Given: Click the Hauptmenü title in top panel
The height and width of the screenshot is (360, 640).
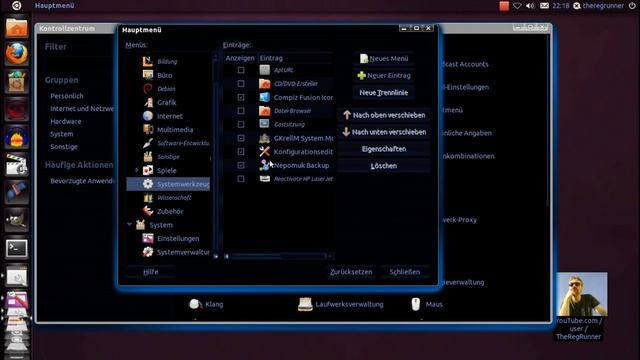Looking at the screenshot, I should pos(54,6).
